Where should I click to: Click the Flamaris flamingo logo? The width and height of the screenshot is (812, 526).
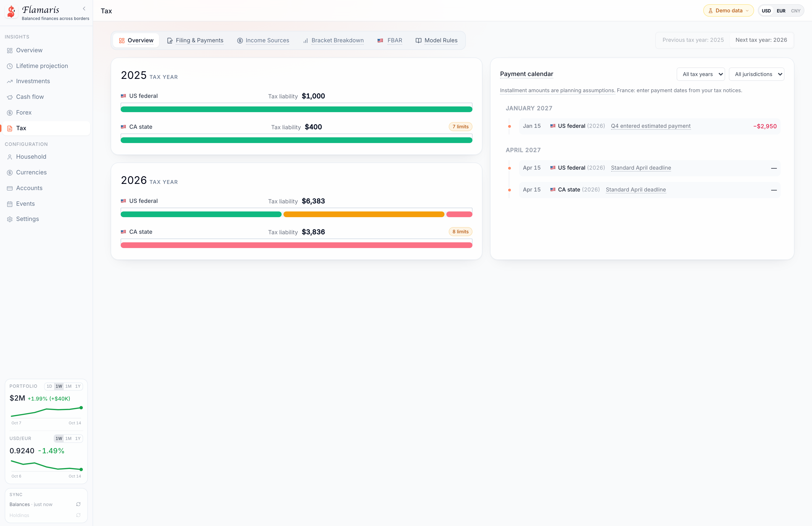click(11, 12)
